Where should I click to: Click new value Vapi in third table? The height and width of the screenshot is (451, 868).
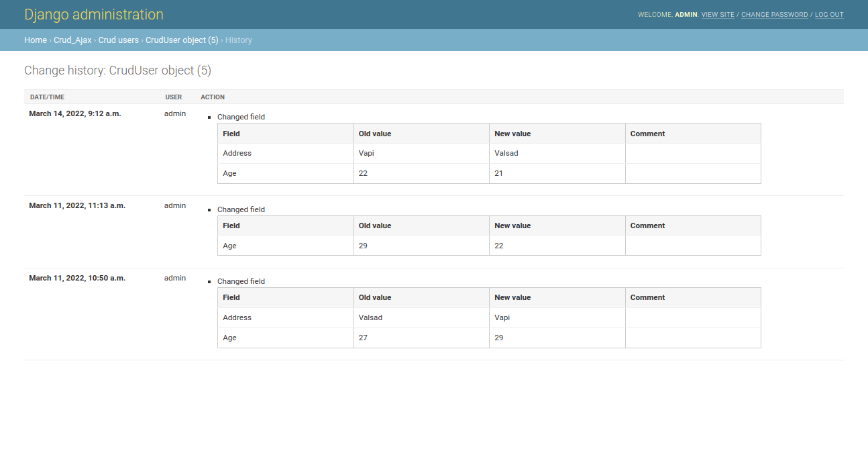502,317
